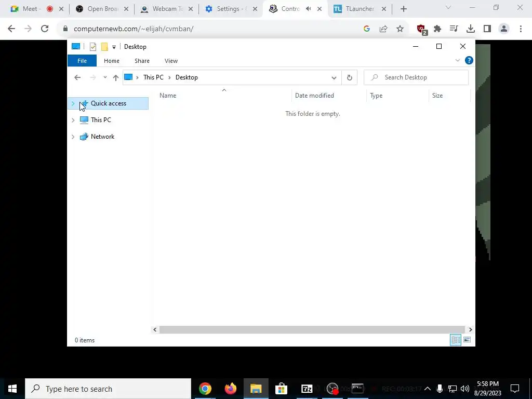The image size is (532, 399).
Task: Open the Chrome three-dot menu
Action: pyautogui.click(x=521, y=29)
